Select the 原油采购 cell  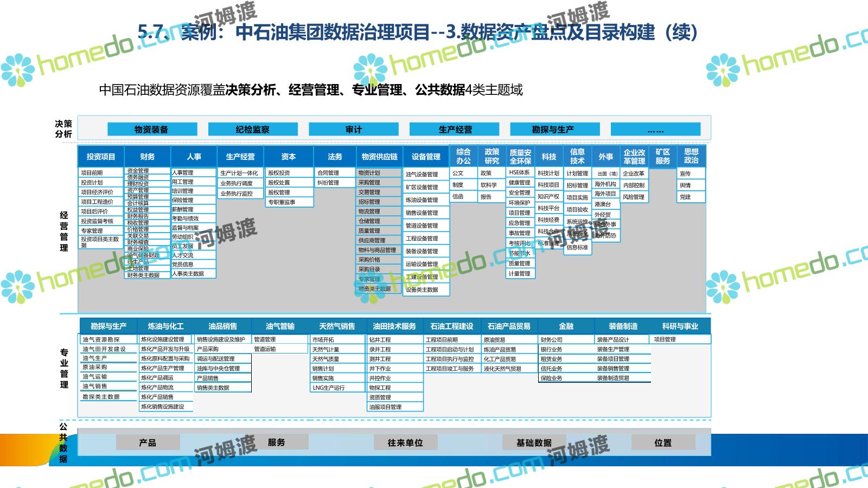(x=108, y=367)
